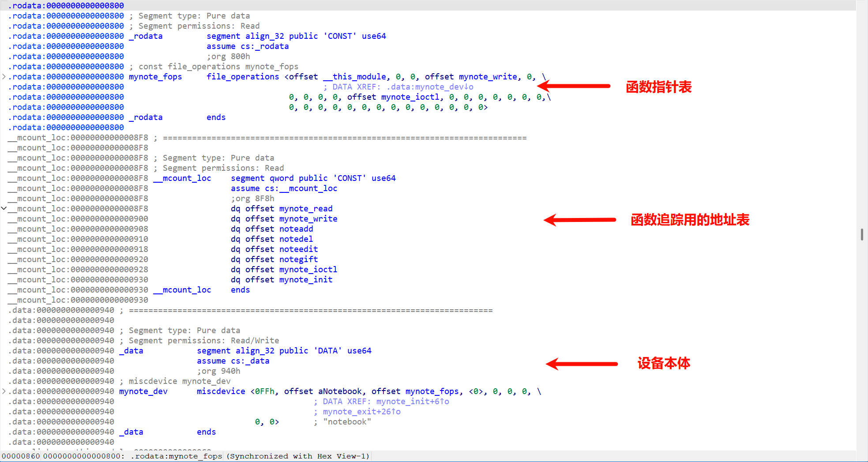Click the .data:mynote_dev cross reference comment
The width and height of the screenshot is (868, 462).
[x=430, y=87]
